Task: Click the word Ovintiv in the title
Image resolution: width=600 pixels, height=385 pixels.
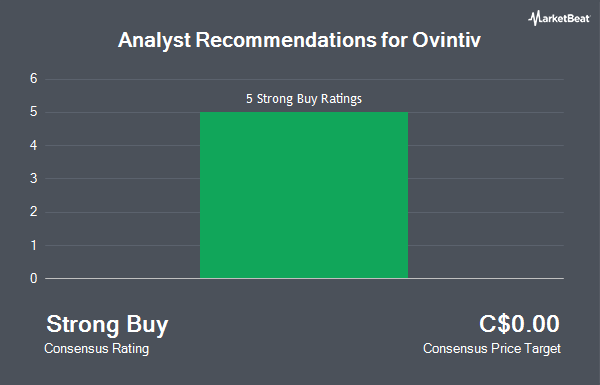Action: tap(446, 40)
